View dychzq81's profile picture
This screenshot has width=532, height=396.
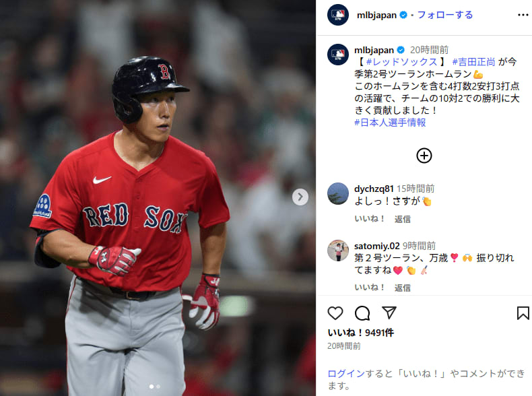pos(338,194)
